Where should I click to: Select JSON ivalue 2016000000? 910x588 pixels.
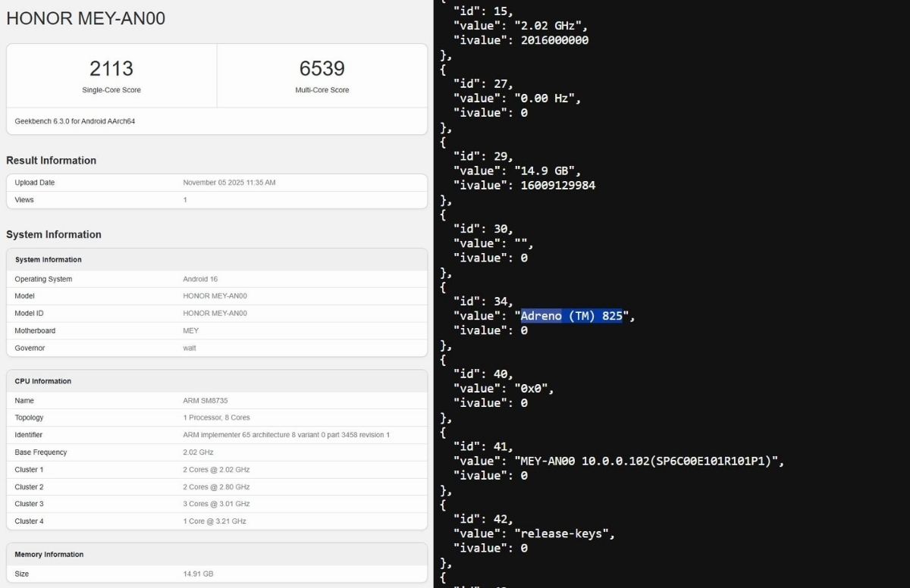(x=554, y=40)
